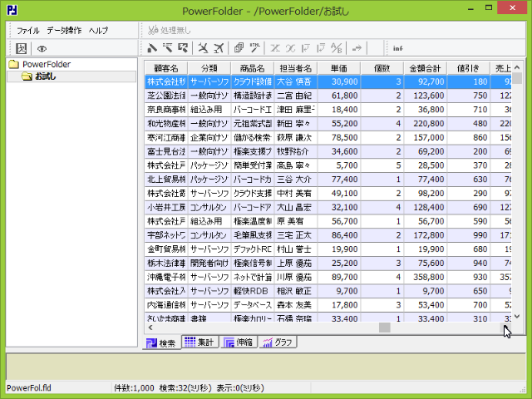Switch to the グラフ tab

click(278, 342)
